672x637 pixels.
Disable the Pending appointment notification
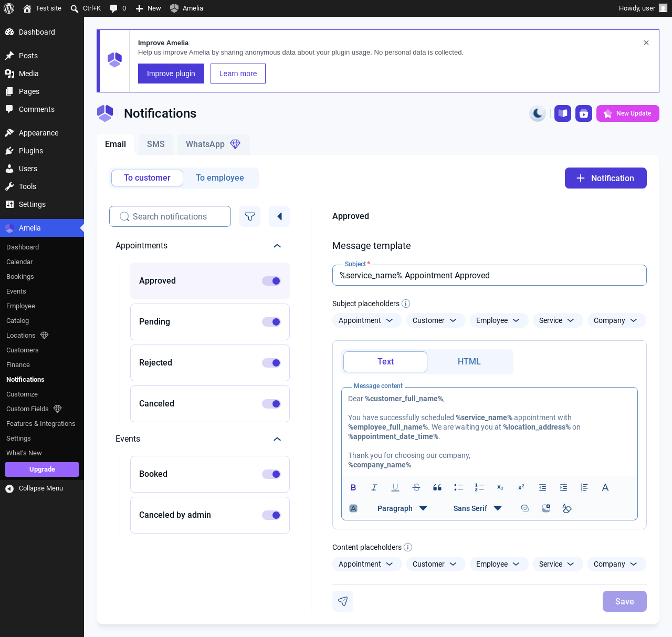coord(271,322)
